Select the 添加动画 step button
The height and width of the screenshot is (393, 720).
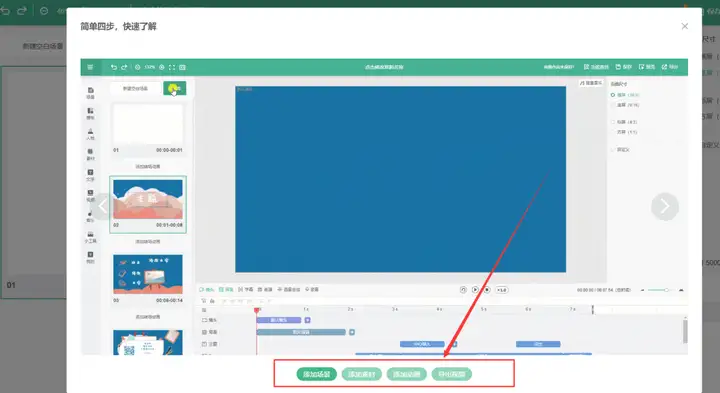[x=407, y=374]
